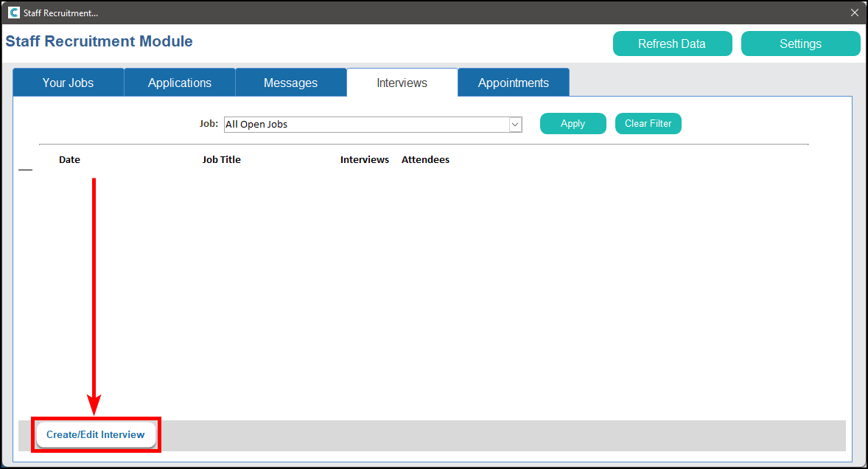Go to the Messages tab
This screenshot has width=868, height=469.
coord(290,83)
